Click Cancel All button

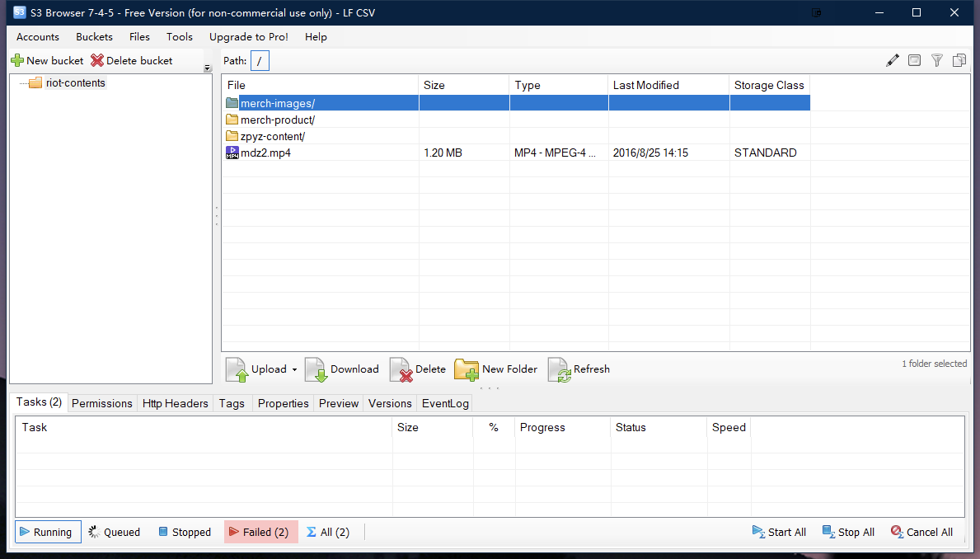[921, 532]
